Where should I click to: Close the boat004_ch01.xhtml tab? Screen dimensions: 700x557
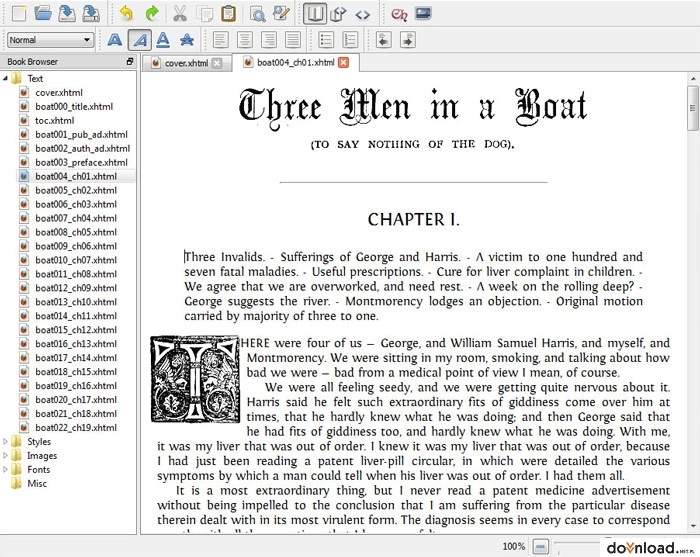[x=343, y=62]
